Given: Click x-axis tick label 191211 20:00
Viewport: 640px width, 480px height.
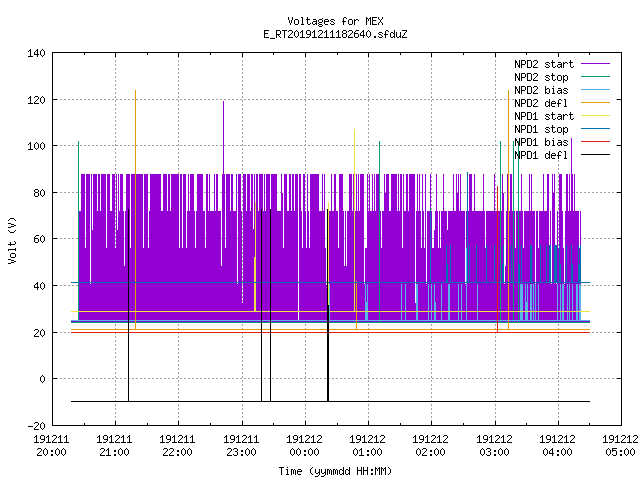Looking at the screenshot, I should 51,446.
